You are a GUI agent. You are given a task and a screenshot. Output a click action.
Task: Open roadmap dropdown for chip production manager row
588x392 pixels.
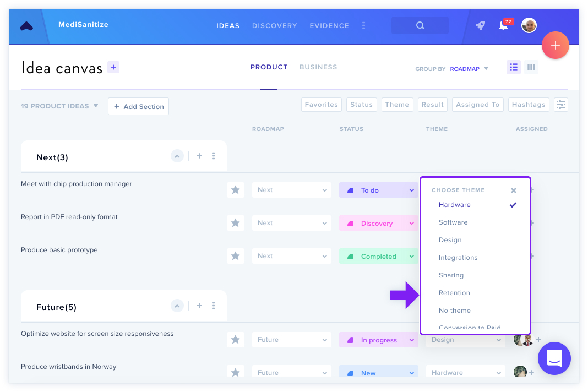pyautogui.click(x=292, y=190)
